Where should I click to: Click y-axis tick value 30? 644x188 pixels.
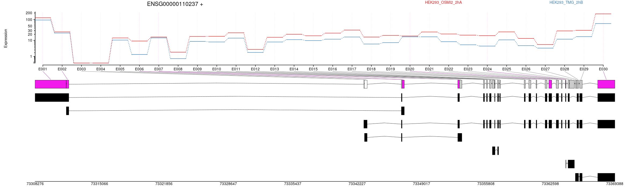click(30, 31)
